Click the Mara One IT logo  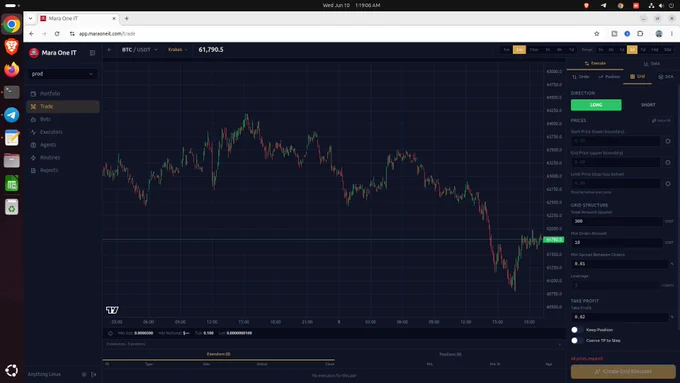coord(34,53)
